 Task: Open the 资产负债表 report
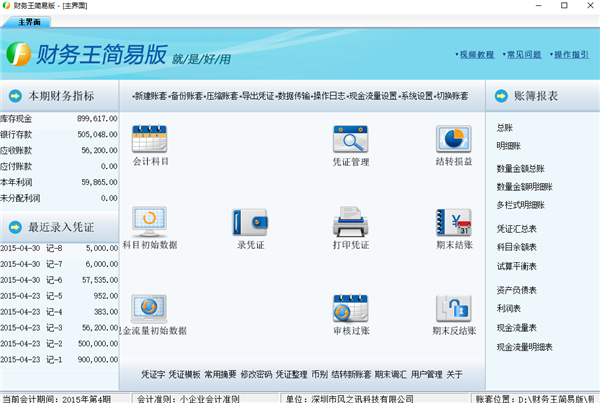517,290
